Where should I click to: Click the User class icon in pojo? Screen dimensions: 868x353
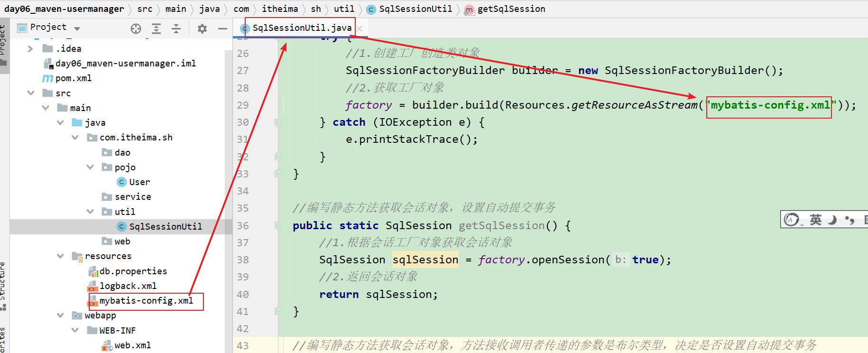[x=121, y=182]
